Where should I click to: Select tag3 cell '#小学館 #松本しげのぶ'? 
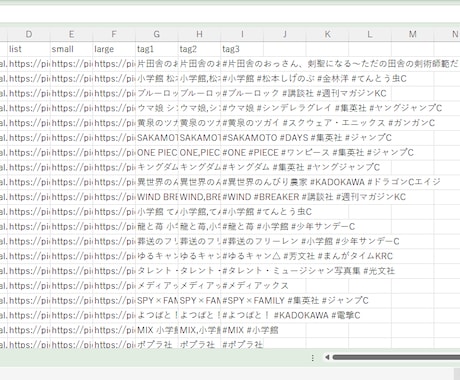click(x=242, y=79)
